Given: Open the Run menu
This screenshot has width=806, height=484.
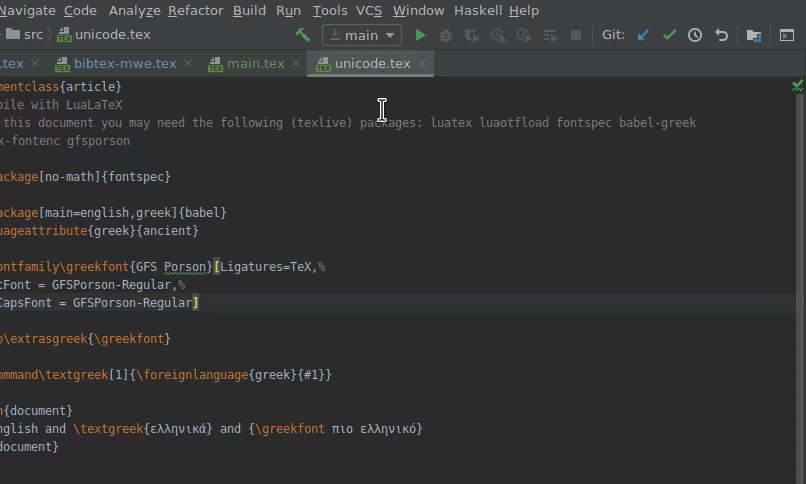Looking at the screenshot, I should coord(288,10).
